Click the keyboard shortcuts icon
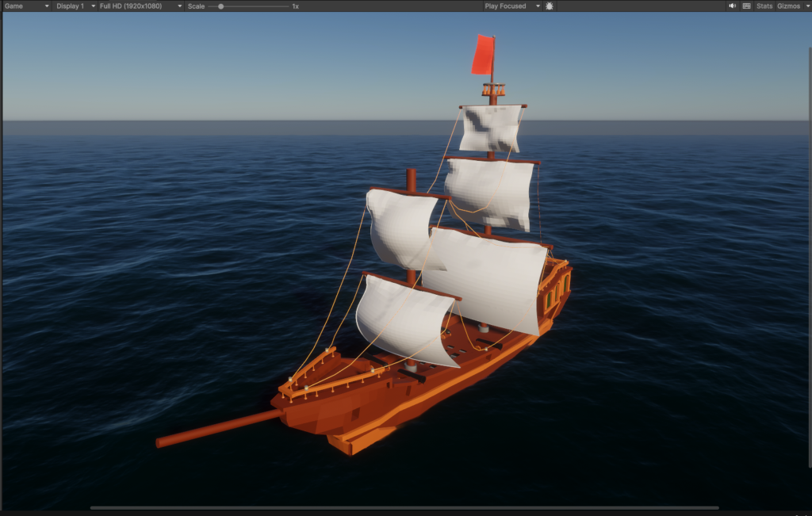The height and width of the screenshot is (516, 812). tap(746, 6)
